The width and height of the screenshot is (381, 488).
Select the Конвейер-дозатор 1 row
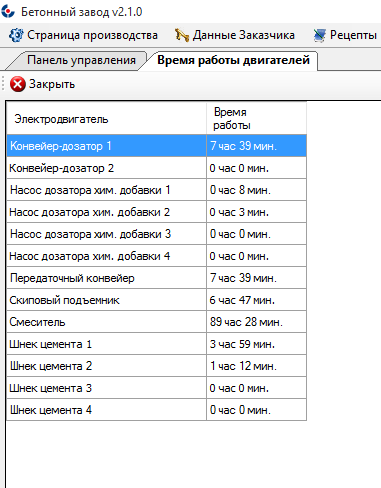coord(156,146)
